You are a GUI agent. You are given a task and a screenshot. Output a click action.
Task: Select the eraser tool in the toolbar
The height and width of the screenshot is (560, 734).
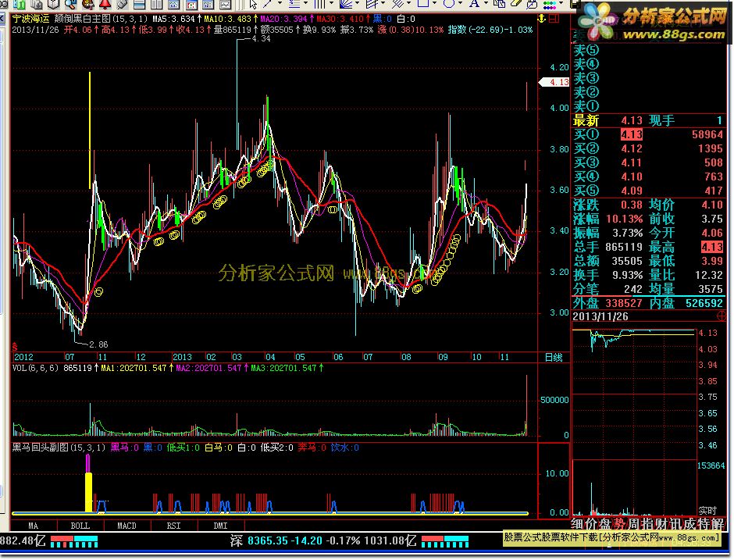click(x=515, y=4)
